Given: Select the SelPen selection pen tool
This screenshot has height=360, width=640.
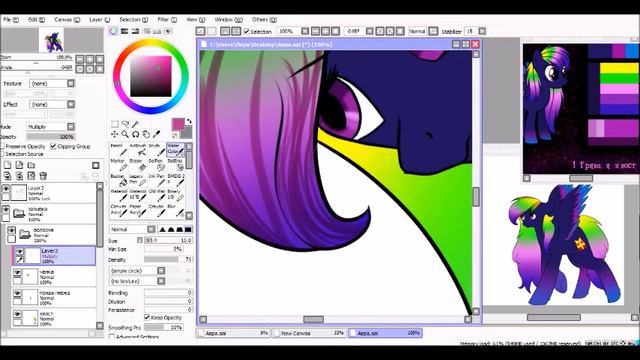Looking at the screenshot, I should 157,165.
